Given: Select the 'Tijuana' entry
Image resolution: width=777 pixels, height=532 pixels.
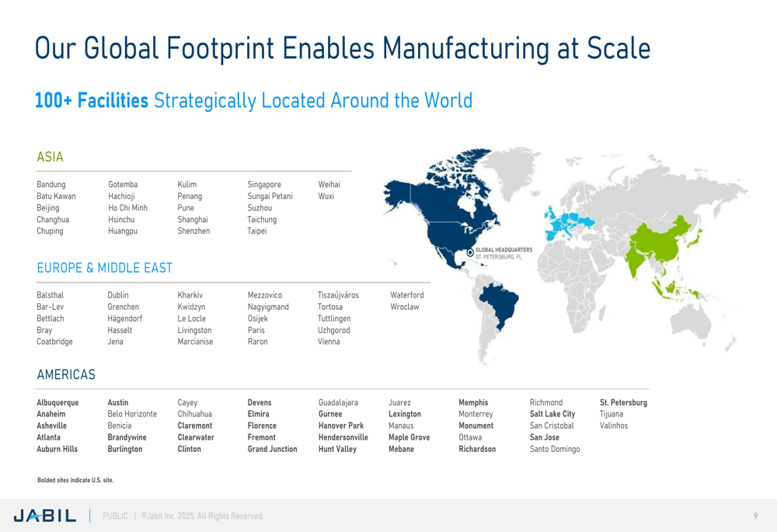Looking at the screenshot, I should pos(611,414).
